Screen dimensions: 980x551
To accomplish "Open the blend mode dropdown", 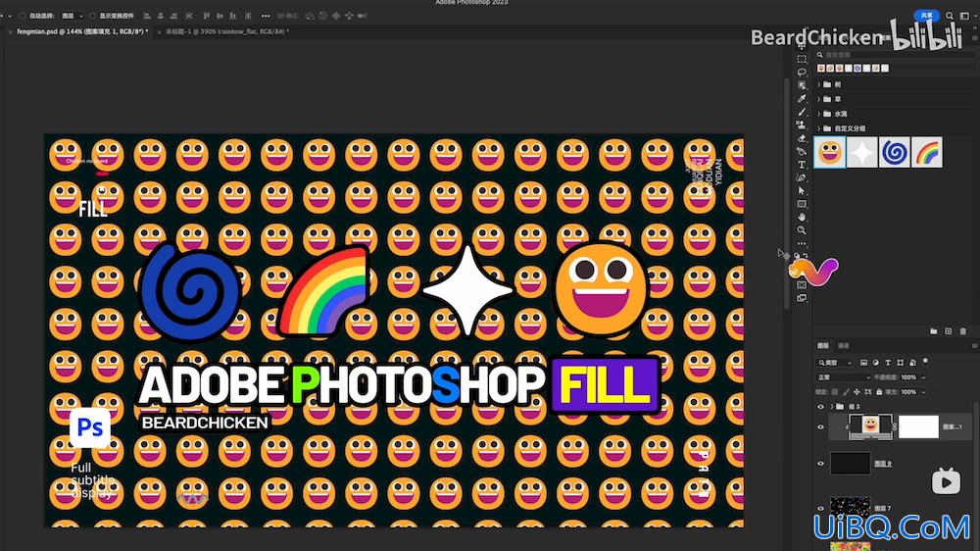I will tap(844, 377).
